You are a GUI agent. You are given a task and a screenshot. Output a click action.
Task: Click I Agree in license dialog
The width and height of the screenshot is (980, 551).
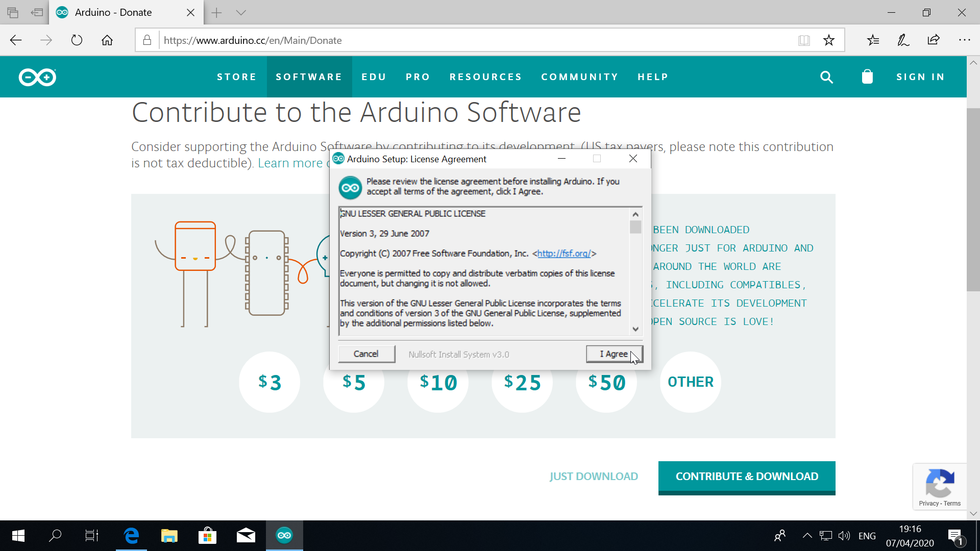[x=614, y=354]
